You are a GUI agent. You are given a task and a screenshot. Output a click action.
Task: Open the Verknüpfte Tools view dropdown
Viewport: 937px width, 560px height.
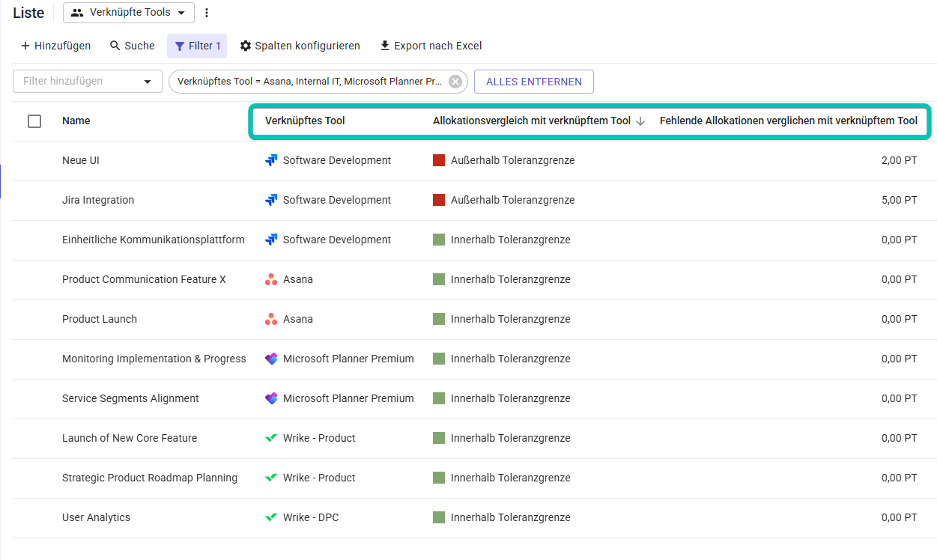128,13
